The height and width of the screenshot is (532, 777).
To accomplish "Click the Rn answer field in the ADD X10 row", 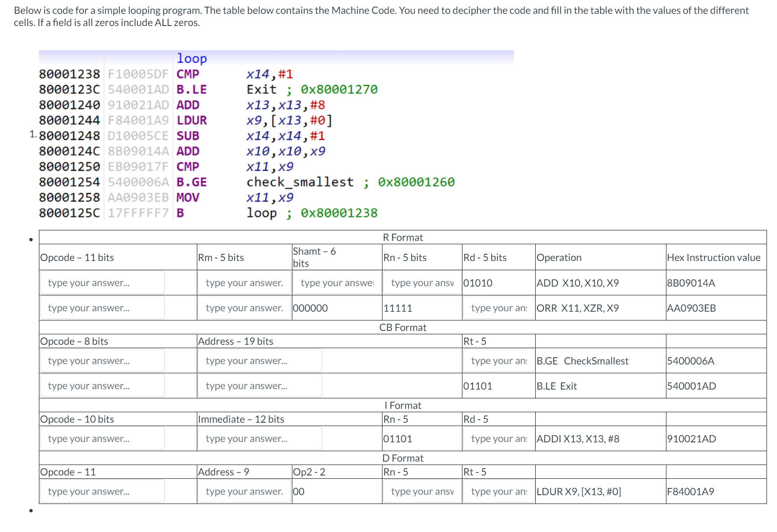I will 421,282.
